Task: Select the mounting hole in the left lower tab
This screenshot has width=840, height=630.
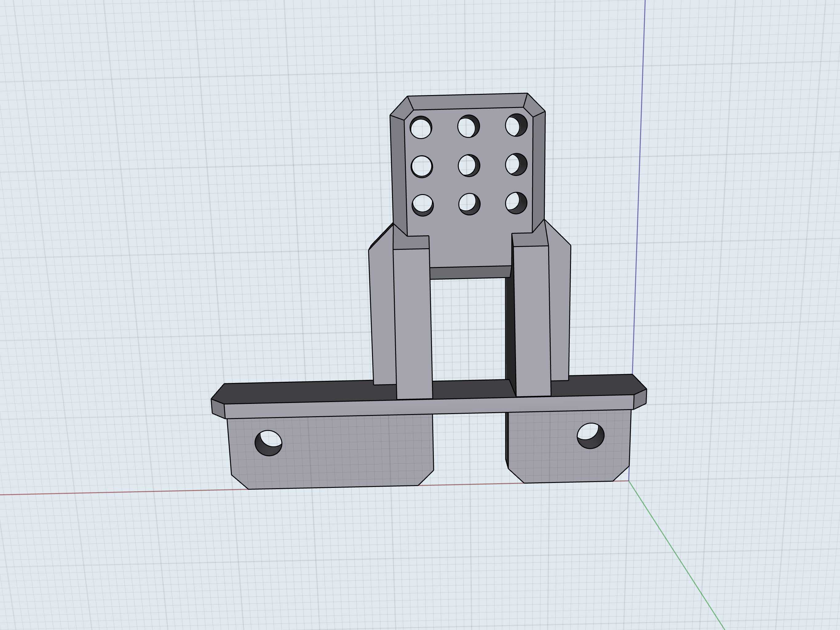Action: (268, 443)
